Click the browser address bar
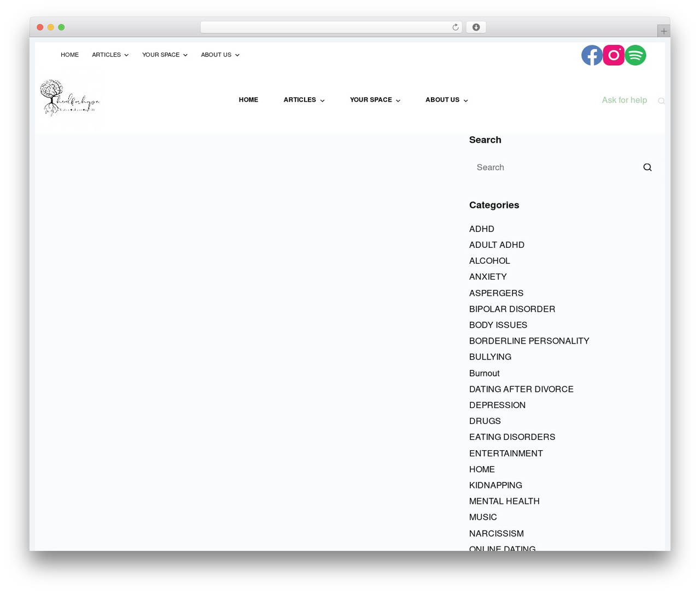Image resolution: width=700 pixels, height=593 pixels. [x=331, y=27]
